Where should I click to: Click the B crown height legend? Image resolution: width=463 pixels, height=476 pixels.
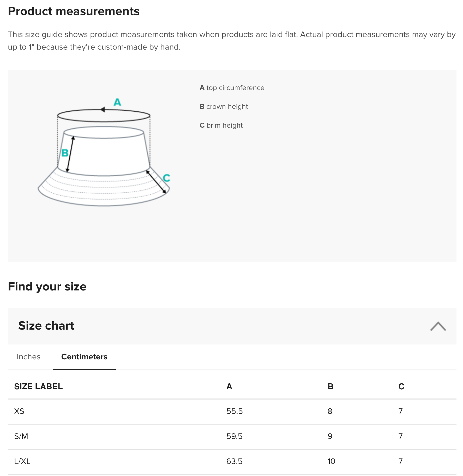[x=224, y=106]
